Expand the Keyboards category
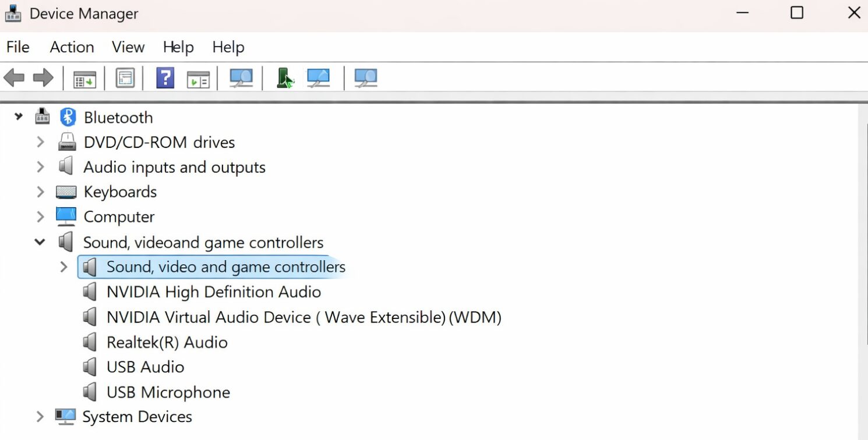Image resolution: width=868 pixels, height=440 pixels. [x=40, y=191]
